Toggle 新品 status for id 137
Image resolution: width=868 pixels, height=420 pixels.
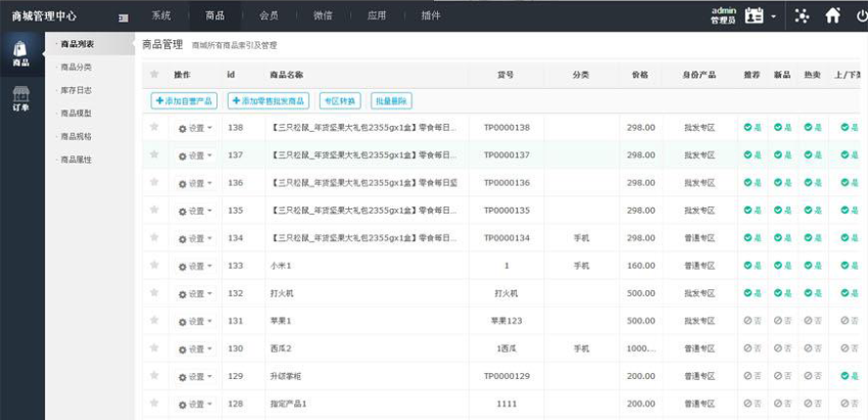pyautogui.click(x=783, y=155)
